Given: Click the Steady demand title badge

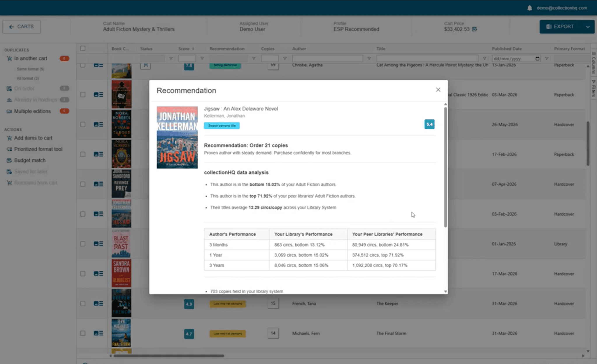Looking at the screenshot, I should tap(222, 126).
